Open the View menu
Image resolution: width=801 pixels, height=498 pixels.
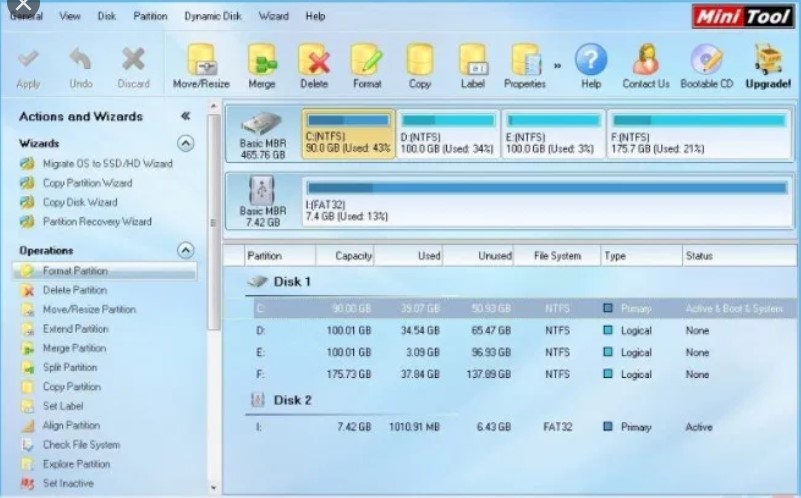pos(69,16)
